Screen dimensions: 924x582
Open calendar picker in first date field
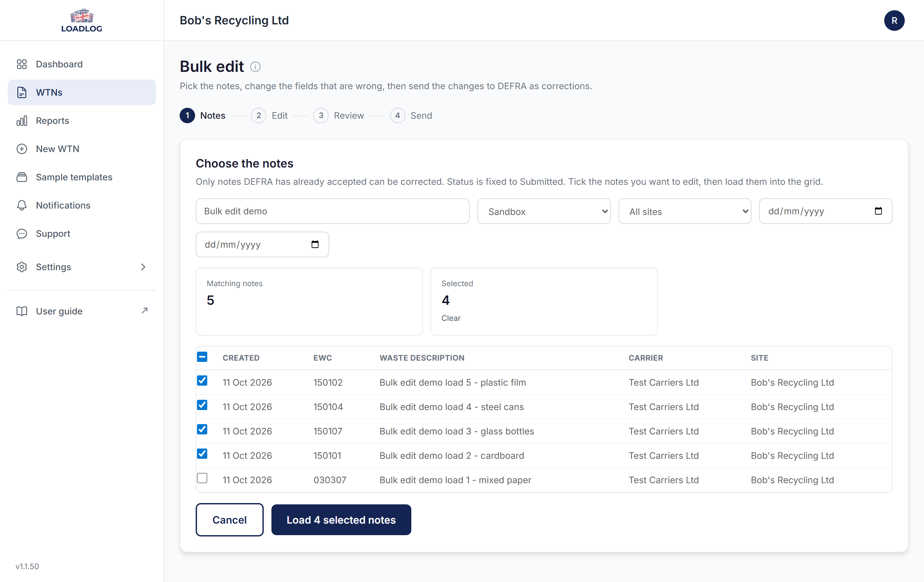878,211
